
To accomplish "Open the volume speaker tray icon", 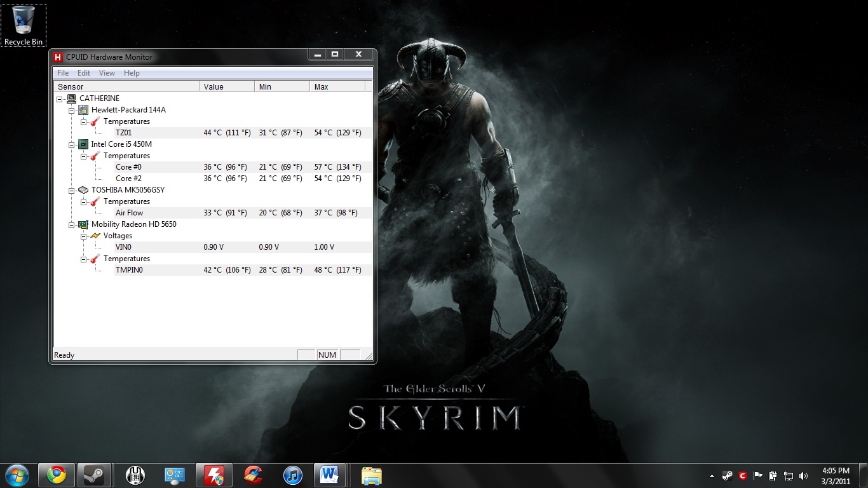I will pyautogui.click(x=804, y=475).
